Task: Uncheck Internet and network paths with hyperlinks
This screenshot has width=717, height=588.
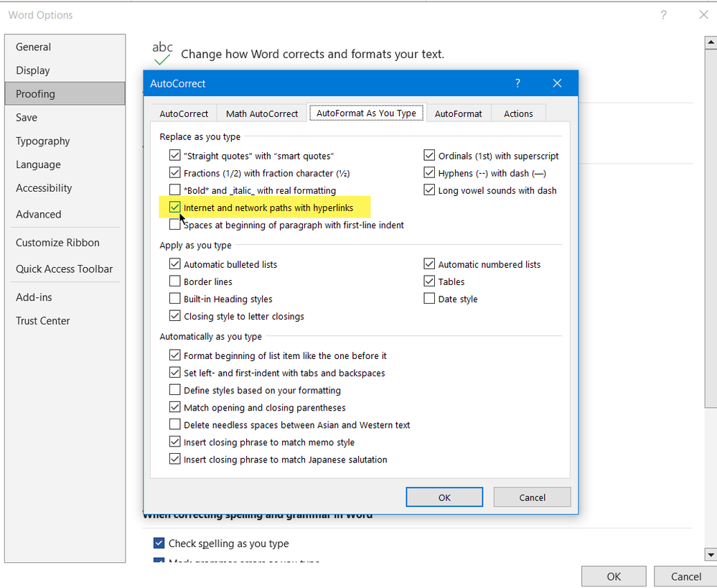Action: [174, 207]
